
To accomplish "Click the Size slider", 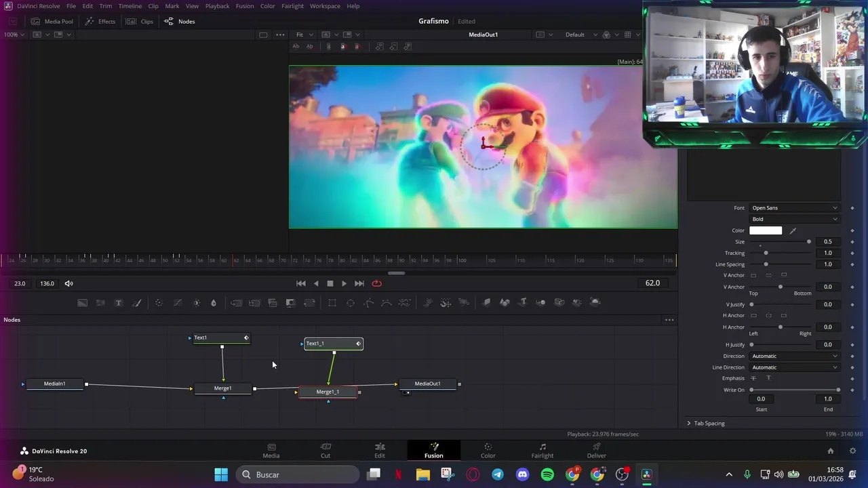I will (781, 242).
